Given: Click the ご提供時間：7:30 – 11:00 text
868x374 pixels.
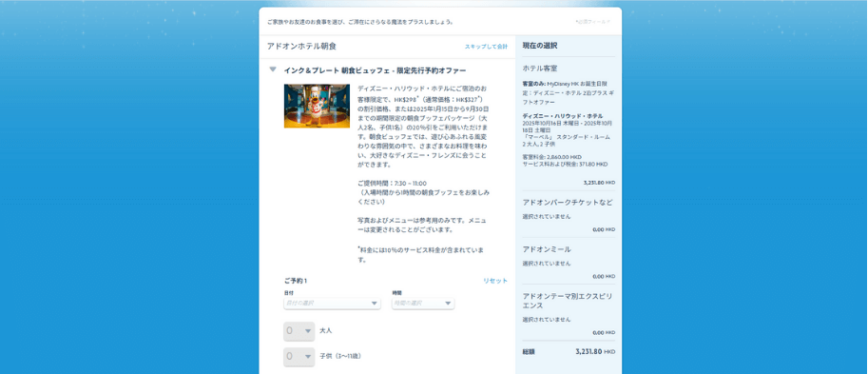Looking at the screenshot, I should [392, 183].
